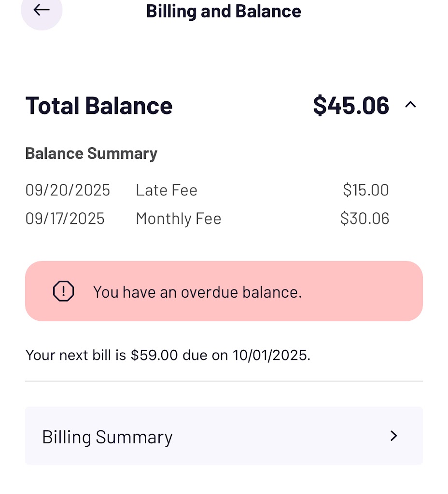This screenshot has height=494, width=448.
Task: Click the divider above Billing Summary
Action: tap(224, 381)
